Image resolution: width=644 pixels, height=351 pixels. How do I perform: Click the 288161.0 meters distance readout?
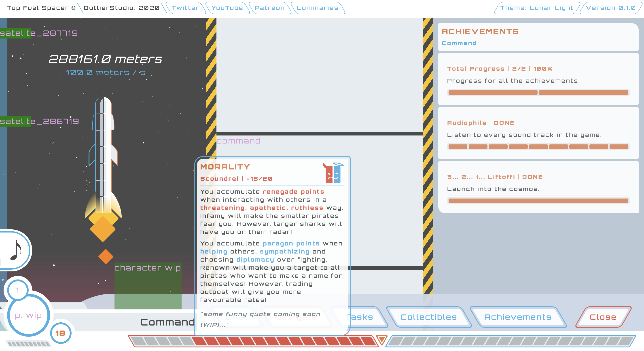tap(105, 59)
